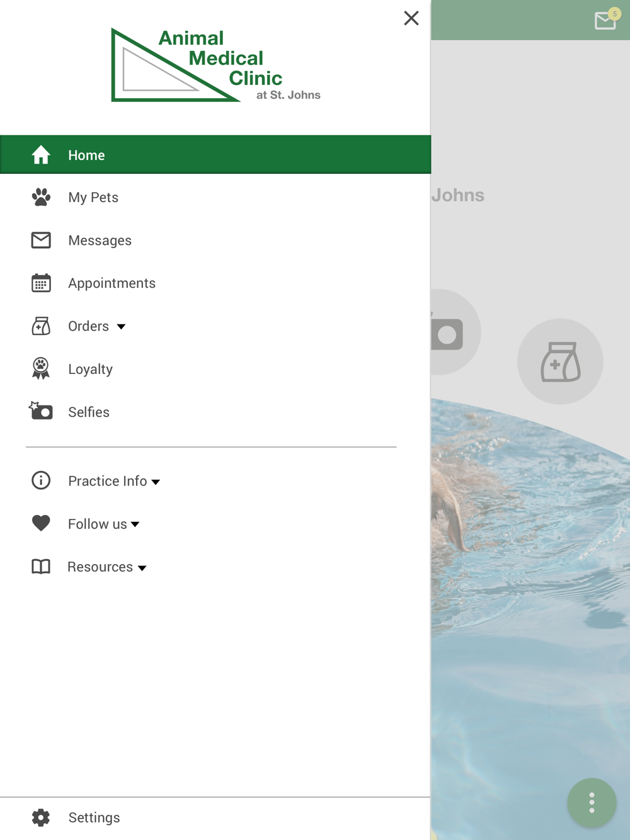Click the Resources open book icon

(x=41, y=567)
